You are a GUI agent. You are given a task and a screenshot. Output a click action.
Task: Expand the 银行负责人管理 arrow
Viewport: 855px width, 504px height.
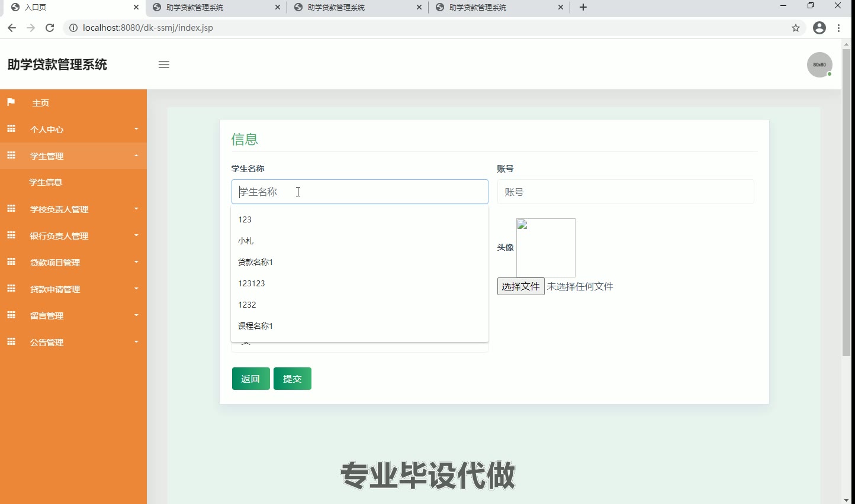click(136, 235)
